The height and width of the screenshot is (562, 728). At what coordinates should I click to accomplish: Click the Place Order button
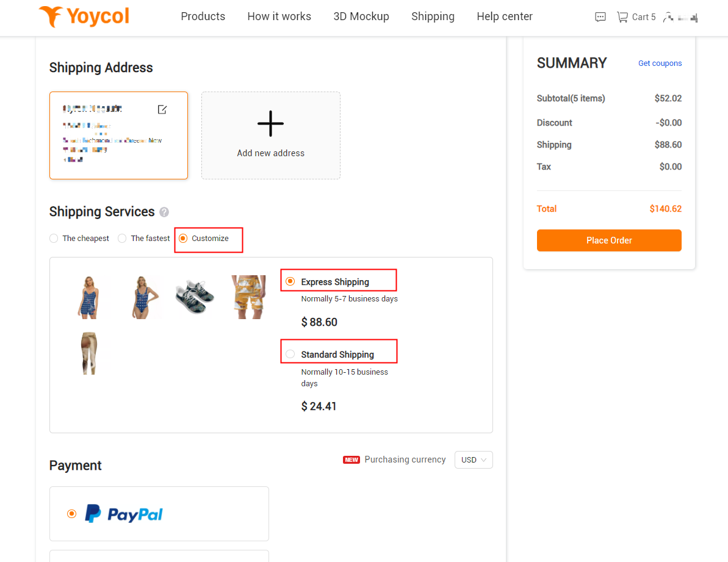[x=608, y=240]
